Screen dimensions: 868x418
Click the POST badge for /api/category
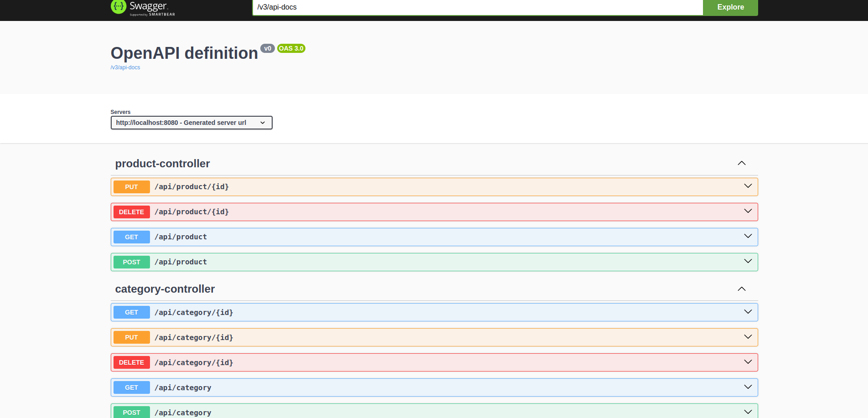pyautogui.click(x=131, y=412)
